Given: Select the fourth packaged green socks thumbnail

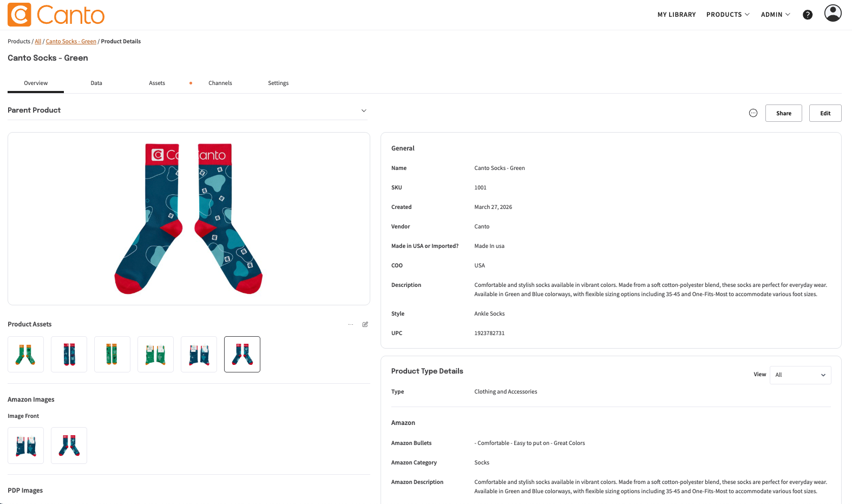Looking at the screenshot, I should [x=155, y=354].
